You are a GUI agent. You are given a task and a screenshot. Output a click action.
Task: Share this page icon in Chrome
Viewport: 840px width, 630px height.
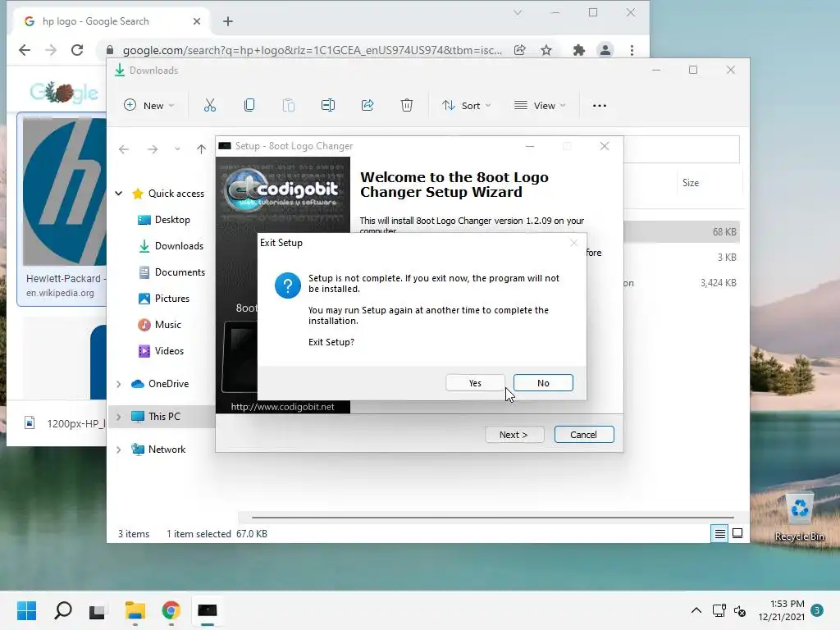click(519, 50)
